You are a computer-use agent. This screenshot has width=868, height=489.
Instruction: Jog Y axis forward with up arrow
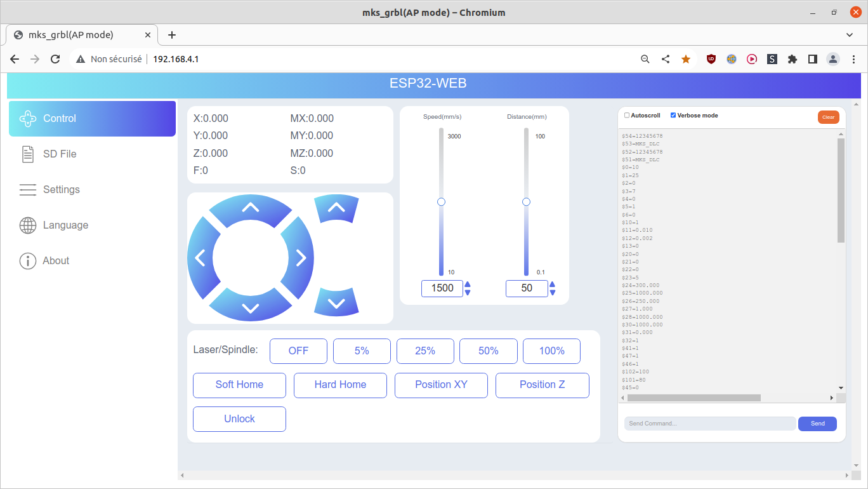pyautogui.click(x=251, y=208)
